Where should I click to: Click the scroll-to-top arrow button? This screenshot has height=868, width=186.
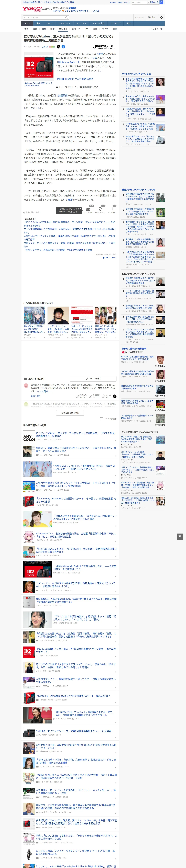point(180,537)
